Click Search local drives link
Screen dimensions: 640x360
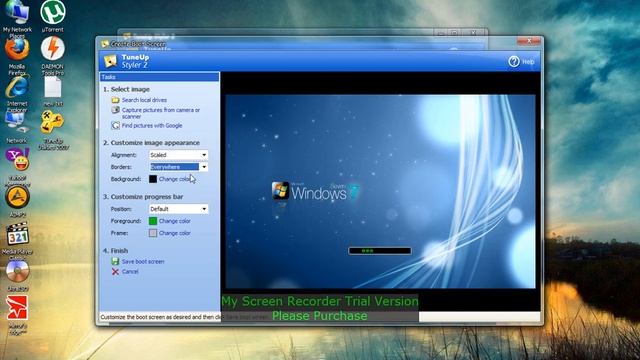[144, 100]
